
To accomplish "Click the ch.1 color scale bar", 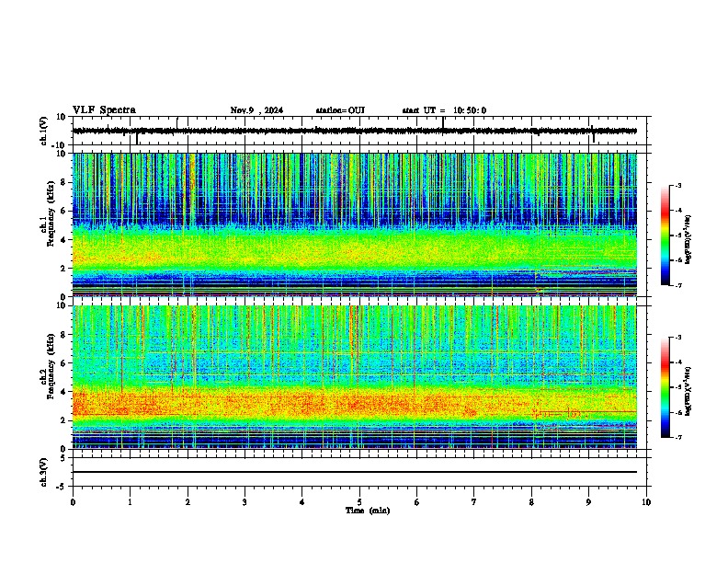I will (665, 236).
